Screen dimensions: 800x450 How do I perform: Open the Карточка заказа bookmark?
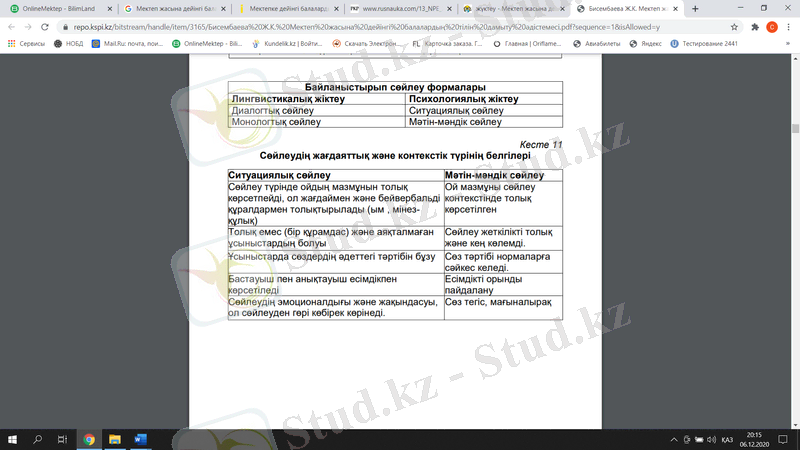click(x=447, y=44)
